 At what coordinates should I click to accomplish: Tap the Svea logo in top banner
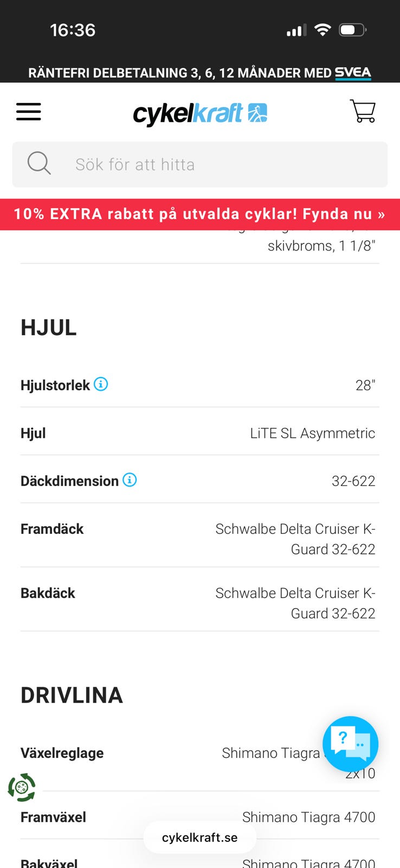pos(353,73)
